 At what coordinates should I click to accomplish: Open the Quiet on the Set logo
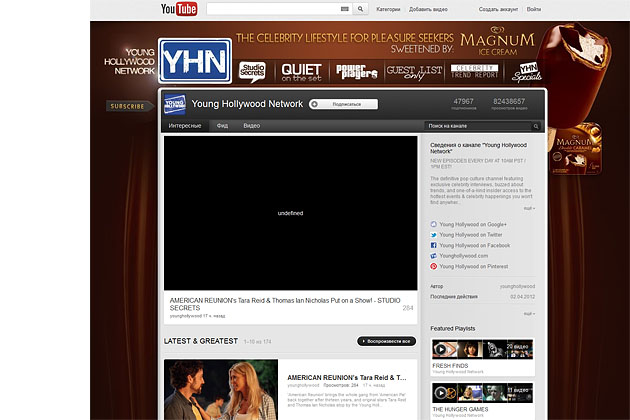click(x=301, y=70)
